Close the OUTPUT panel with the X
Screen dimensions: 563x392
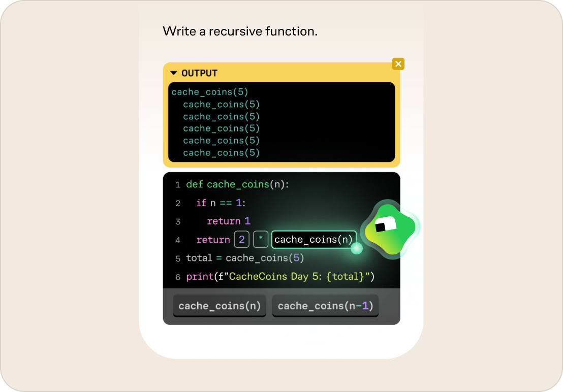coord(398,64)
